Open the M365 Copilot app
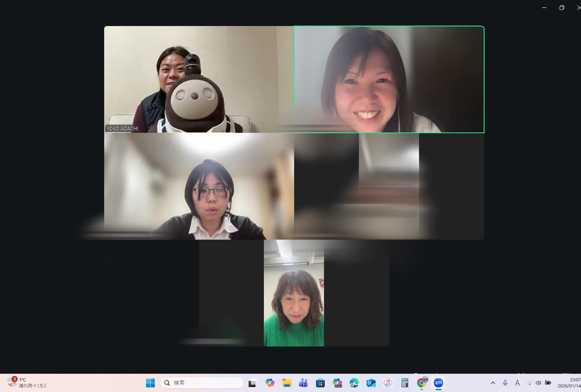 pos(337,383)
